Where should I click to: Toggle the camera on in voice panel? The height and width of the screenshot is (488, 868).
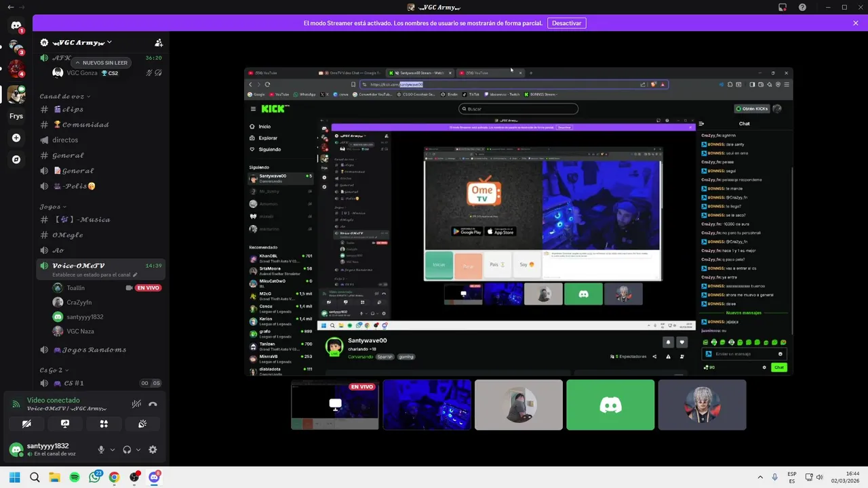coord(26,424)
